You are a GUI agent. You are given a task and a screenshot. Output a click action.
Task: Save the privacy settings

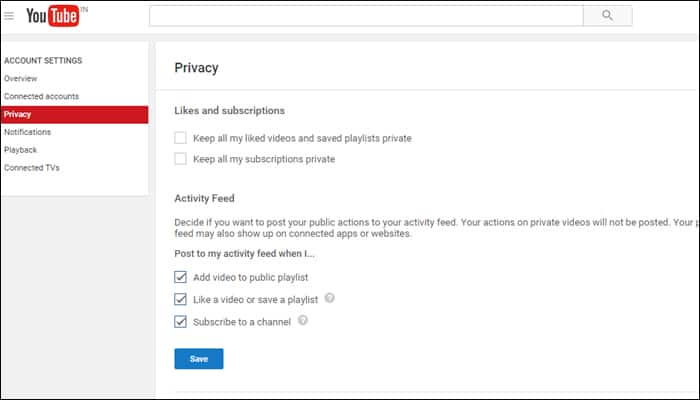pyautogui.click(x=199, y=359)
